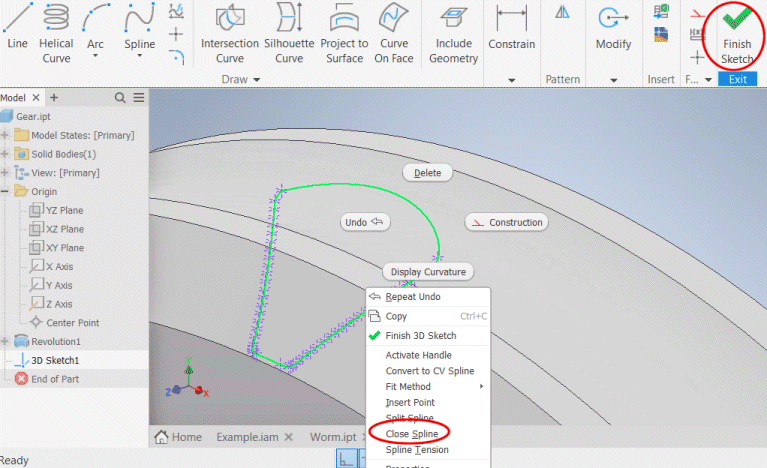Choose Activate Handle from context menu

point(428,355)
